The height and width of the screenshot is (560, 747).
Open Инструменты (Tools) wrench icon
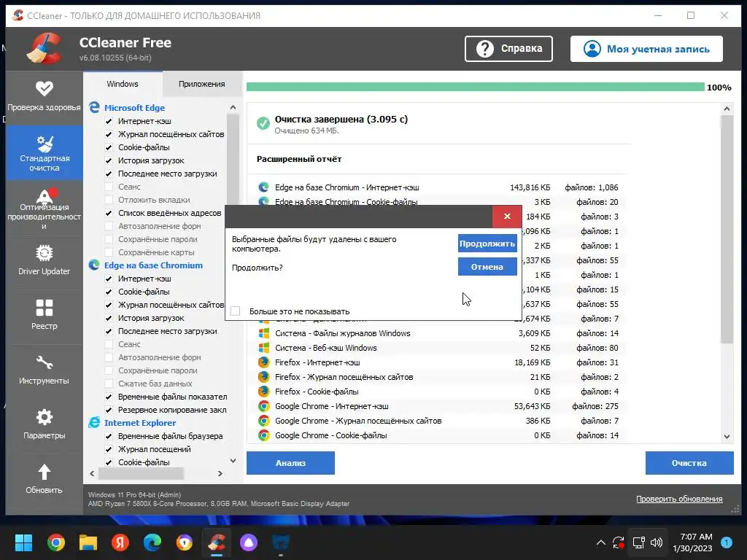click(44, 363)
